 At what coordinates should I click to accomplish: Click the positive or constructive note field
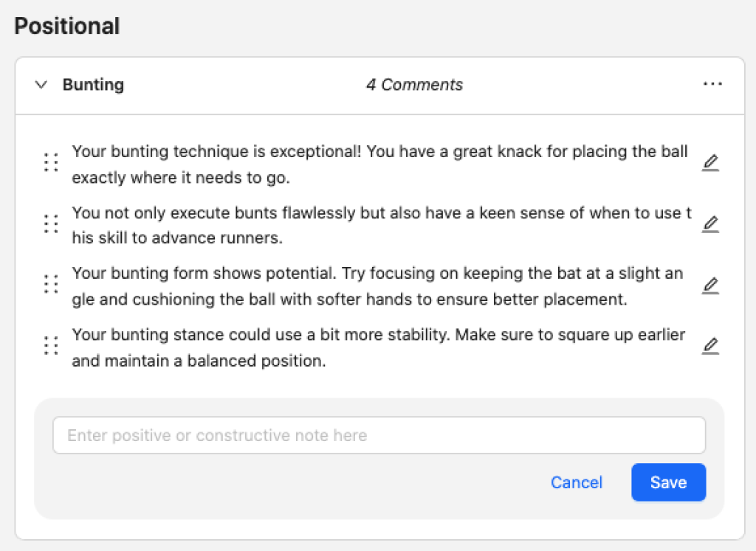tap(379, 435)
